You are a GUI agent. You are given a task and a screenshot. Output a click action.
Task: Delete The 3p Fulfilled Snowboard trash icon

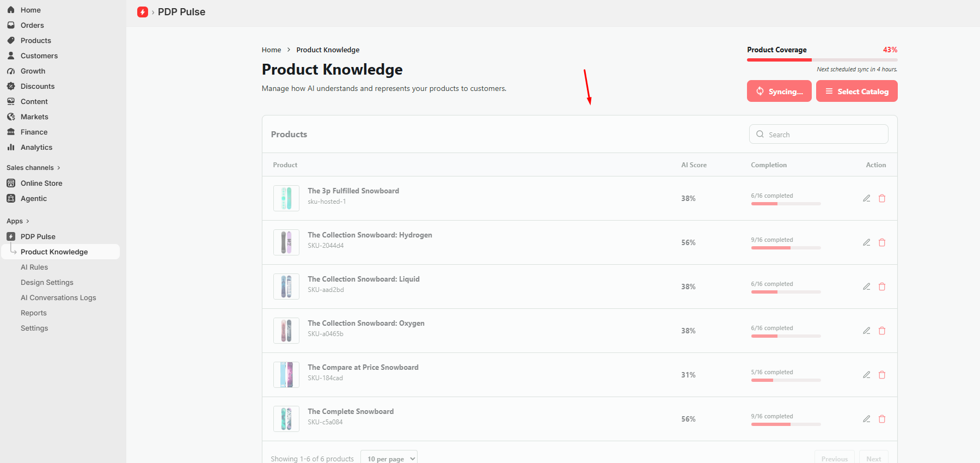point(882,198)
